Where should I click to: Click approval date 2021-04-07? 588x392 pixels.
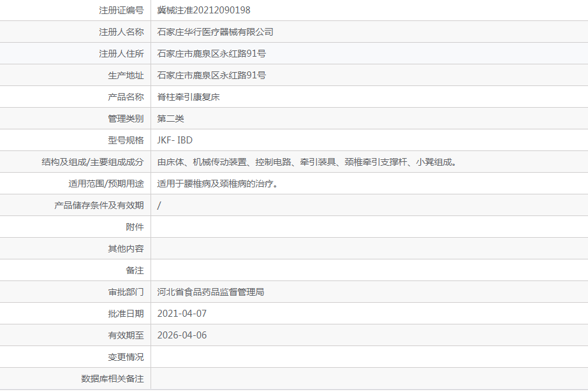(x=182, y=314)
